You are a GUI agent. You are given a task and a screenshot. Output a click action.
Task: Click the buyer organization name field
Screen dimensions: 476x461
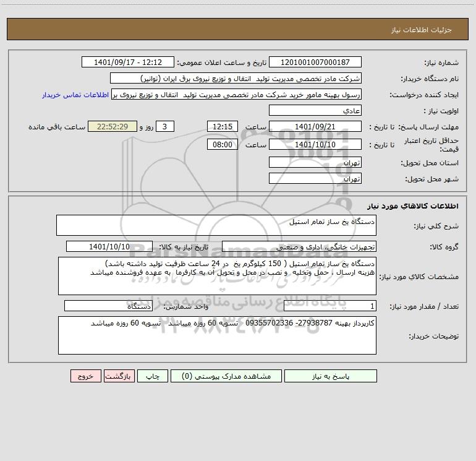tap(236, 78)
